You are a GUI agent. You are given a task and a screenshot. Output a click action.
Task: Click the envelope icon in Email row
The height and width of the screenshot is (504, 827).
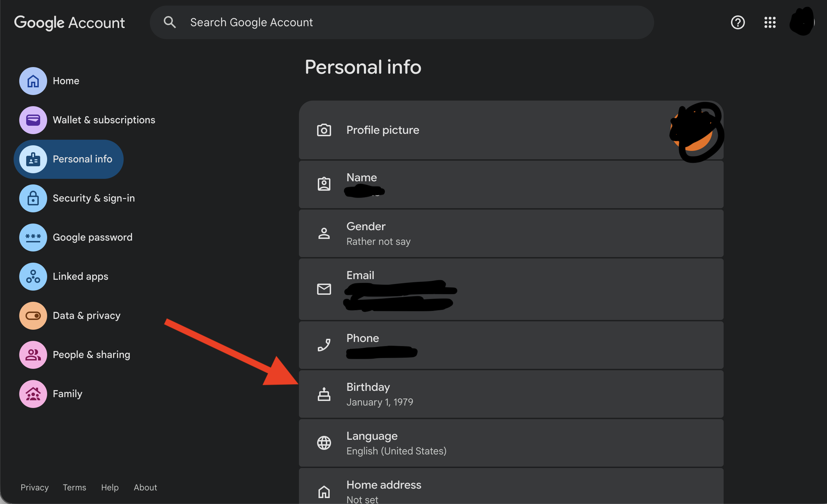point(324,289)
